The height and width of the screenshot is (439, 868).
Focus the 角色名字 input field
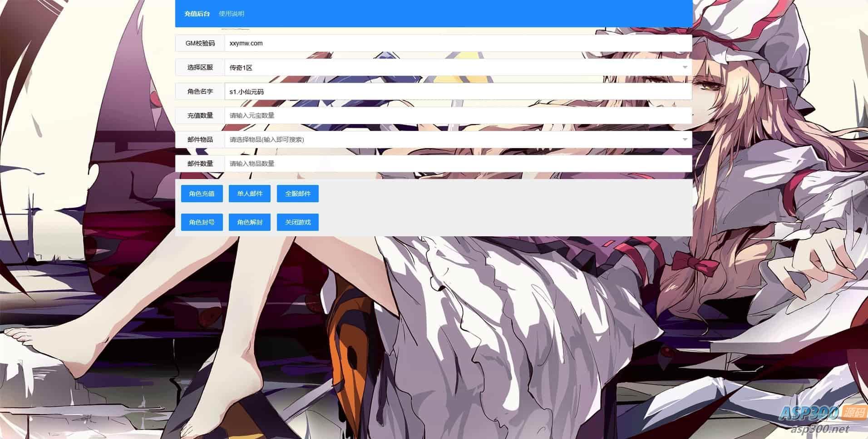pyautogui.click(x=458, y=91)
